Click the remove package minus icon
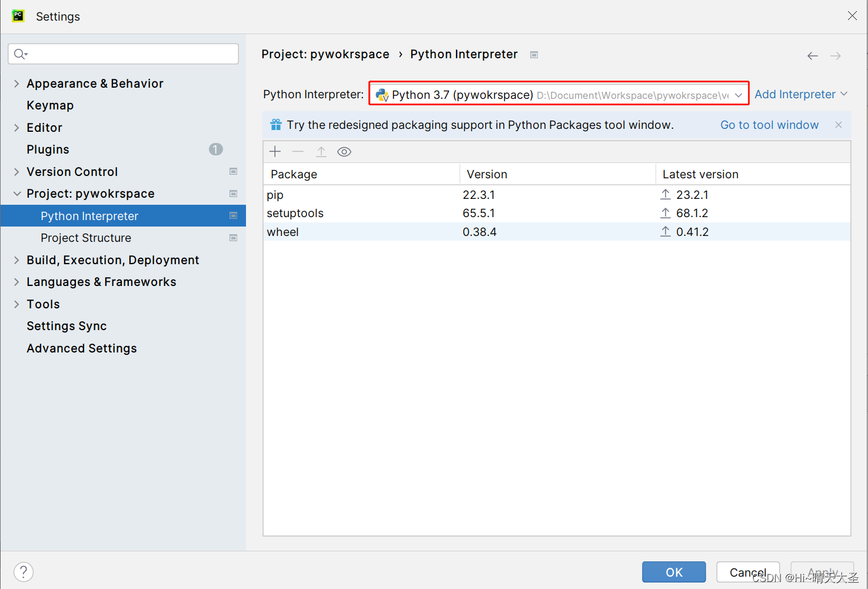 click(298, 152)
